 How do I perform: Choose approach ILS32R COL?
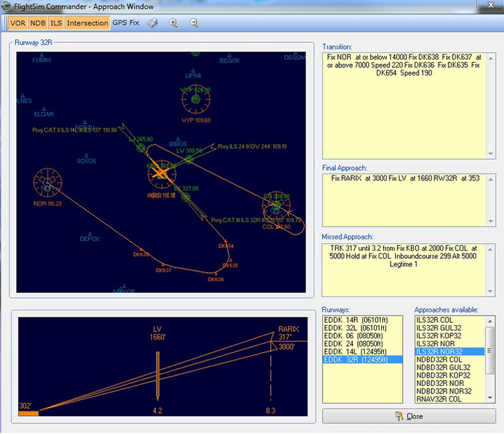(450, 320)
